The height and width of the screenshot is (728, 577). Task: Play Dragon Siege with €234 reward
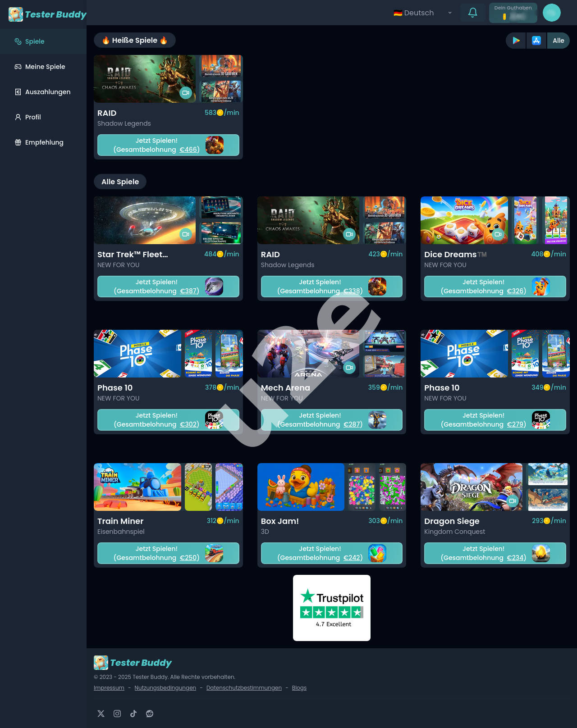pos(495,553)
